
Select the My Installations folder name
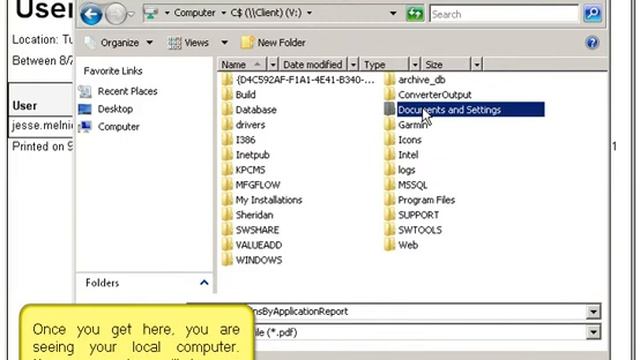point(269,200)
